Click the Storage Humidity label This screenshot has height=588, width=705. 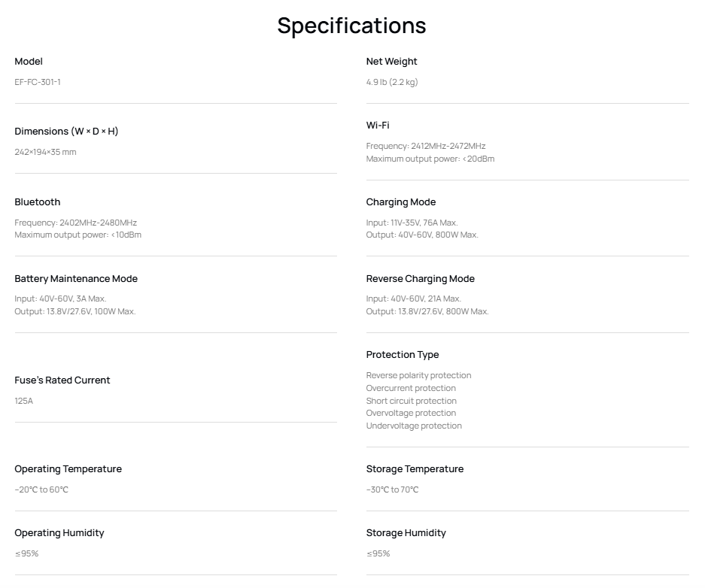(x=406, y=533)
